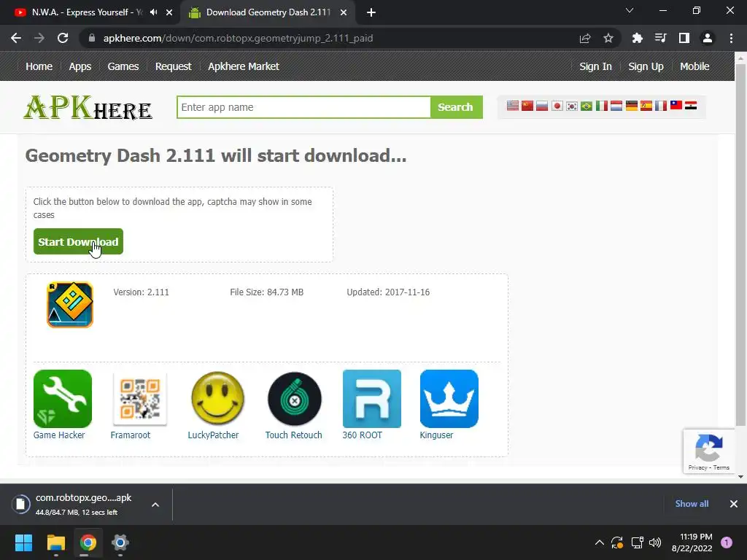Open the Chrome profile avatar
The height and width of the screenshot is (560, 747).
[x=708, y=38]
